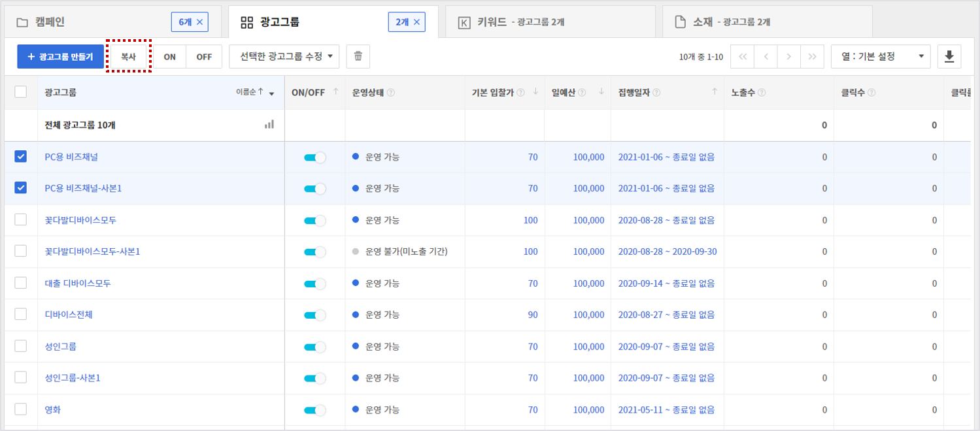This screenshot has width=980, height=431.
Task: Toggle ON/OFF switch for 영화
Action: (x=314, y=410)
